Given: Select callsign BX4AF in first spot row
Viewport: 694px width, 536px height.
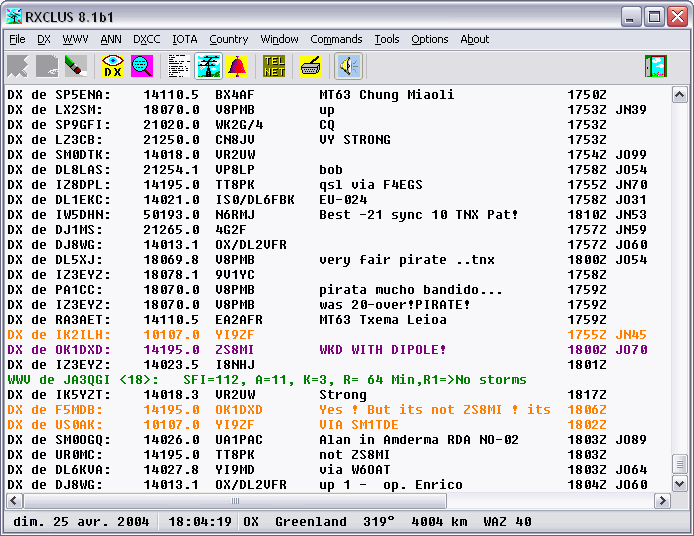Looking at the screenshot, I should [235, 95].
